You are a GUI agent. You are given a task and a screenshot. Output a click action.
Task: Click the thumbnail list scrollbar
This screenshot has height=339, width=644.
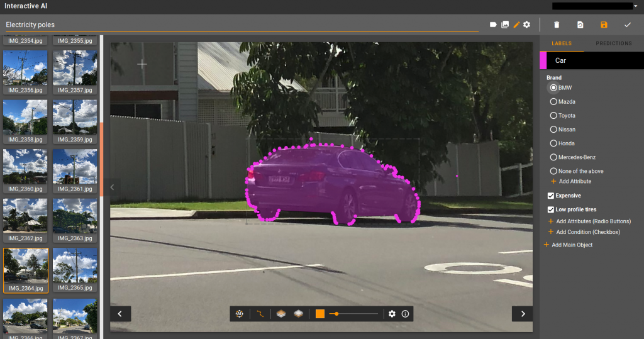coord(101,158)
